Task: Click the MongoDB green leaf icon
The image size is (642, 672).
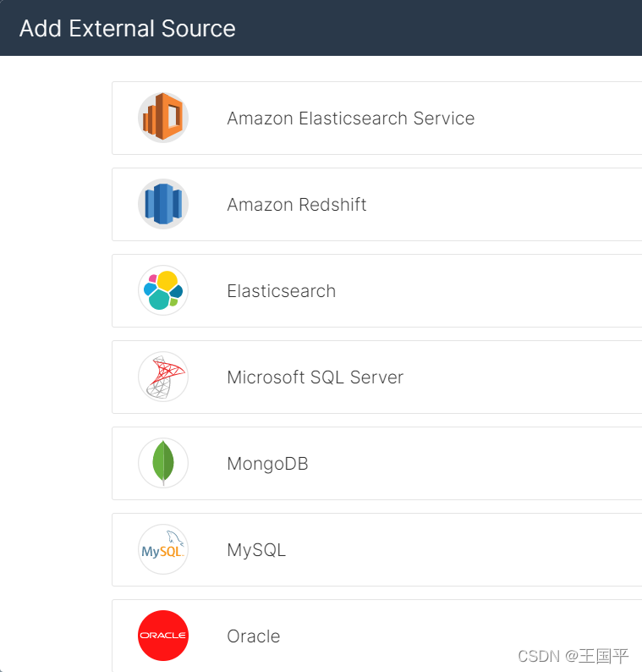Action: coord(163,463)
